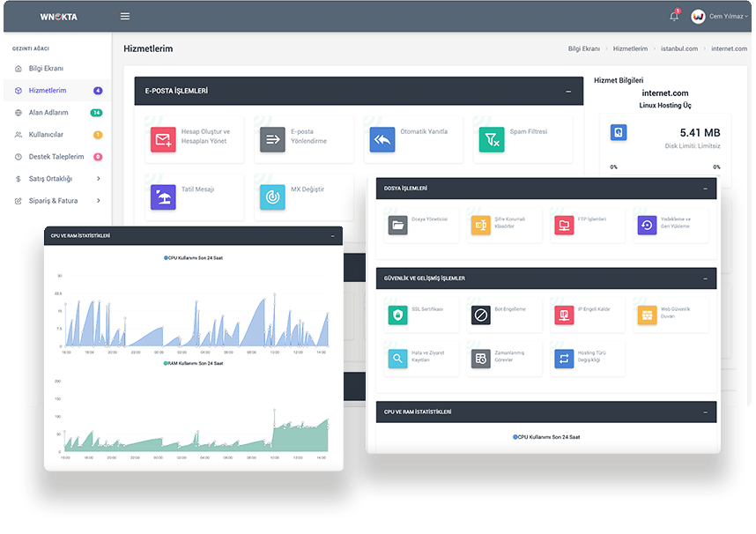Toggle the RAM Kullanımı chart legend
Screen dimensions: 756x534
[x=193, y=363]
